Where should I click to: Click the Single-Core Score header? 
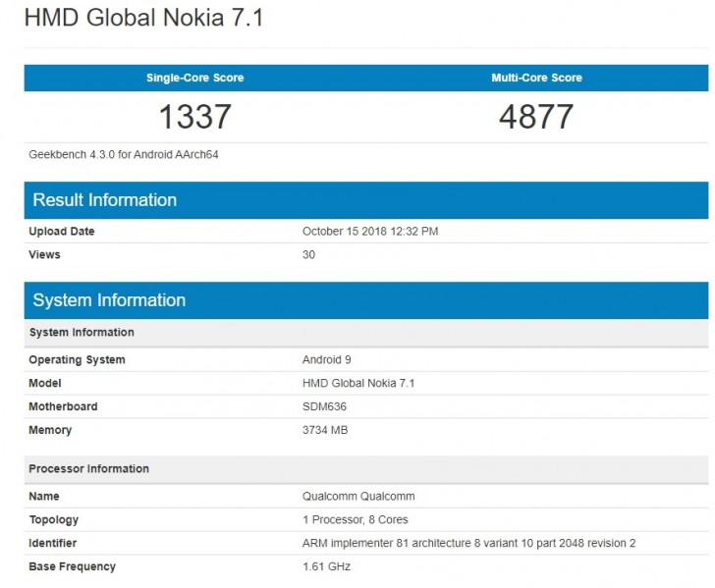pyautogui.click(x=194, y=78)
